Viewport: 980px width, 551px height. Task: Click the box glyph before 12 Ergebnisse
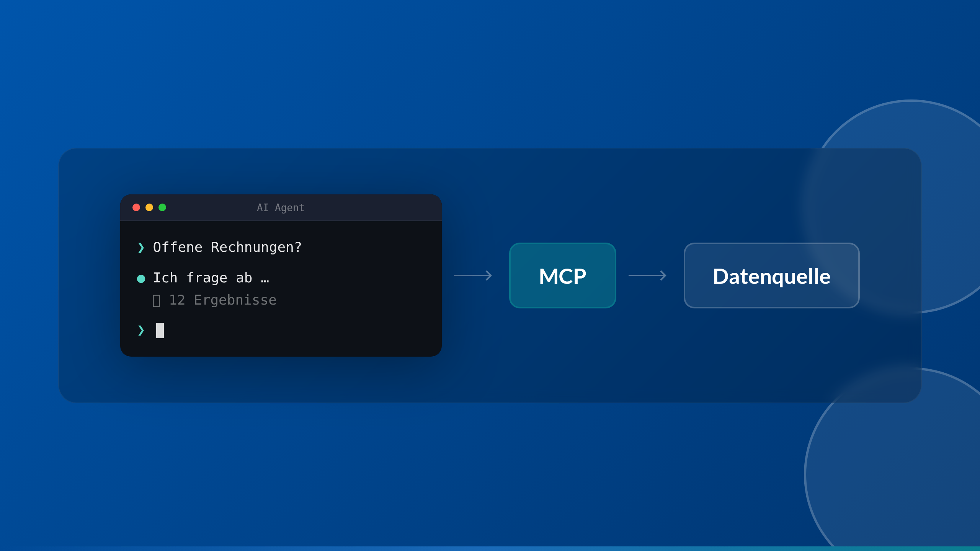(x=156, y=301)
